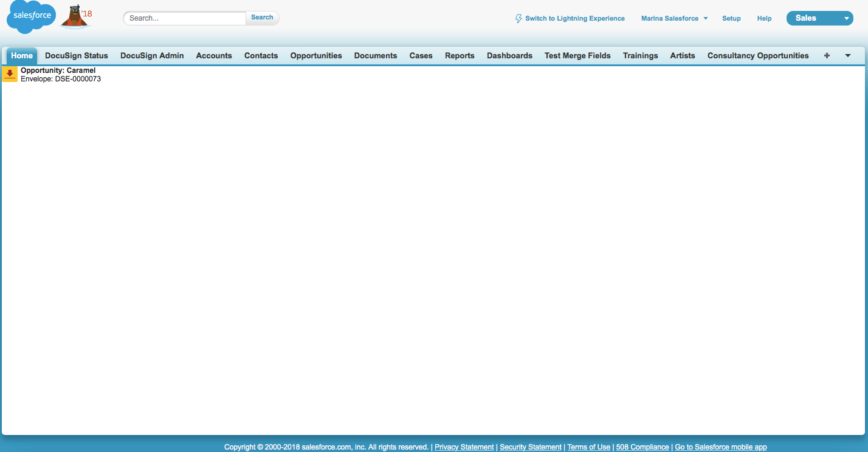Select the Reports tab
The width and height of the screenshot is (868, 452).
click(x=460, y=55)
